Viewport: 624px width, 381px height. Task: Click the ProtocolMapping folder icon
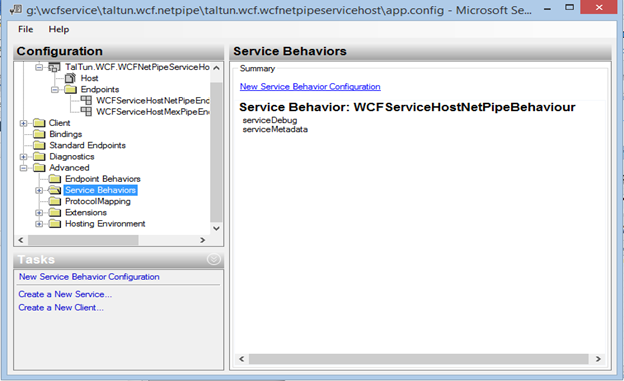[55, 201]
